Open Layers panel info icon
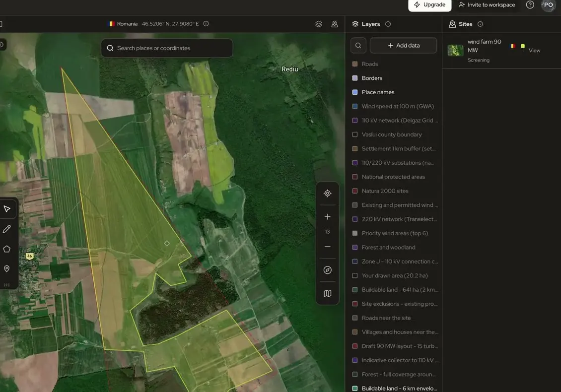This screenshot has height=392, width=561. point(388,24)
